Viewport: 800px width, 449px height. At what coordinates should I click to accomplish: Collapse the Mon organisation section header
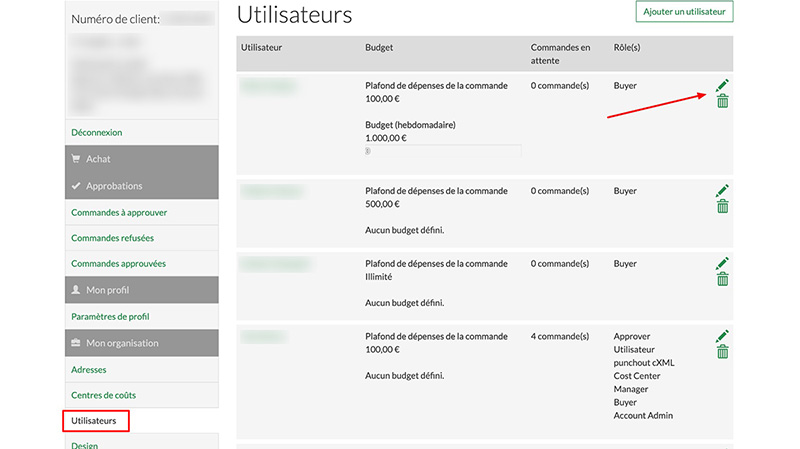(141, 343)
